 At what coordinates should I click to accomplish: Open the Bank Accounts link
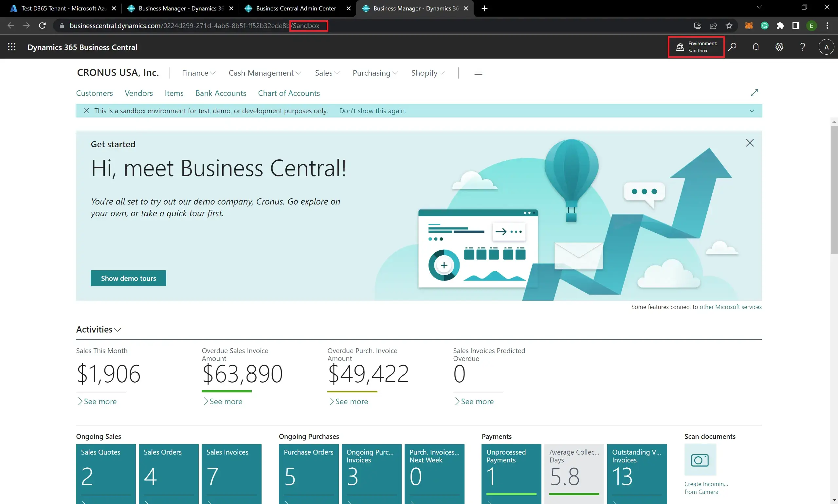pyautogui.click(x=221, y=93)
